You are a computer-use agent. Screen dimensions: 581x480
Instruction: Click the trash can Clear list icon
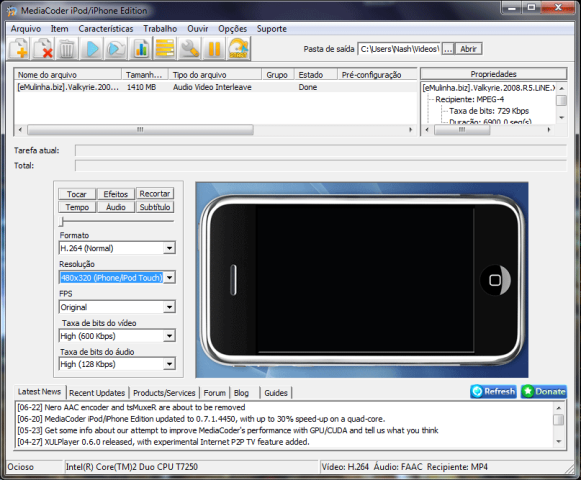67,49
